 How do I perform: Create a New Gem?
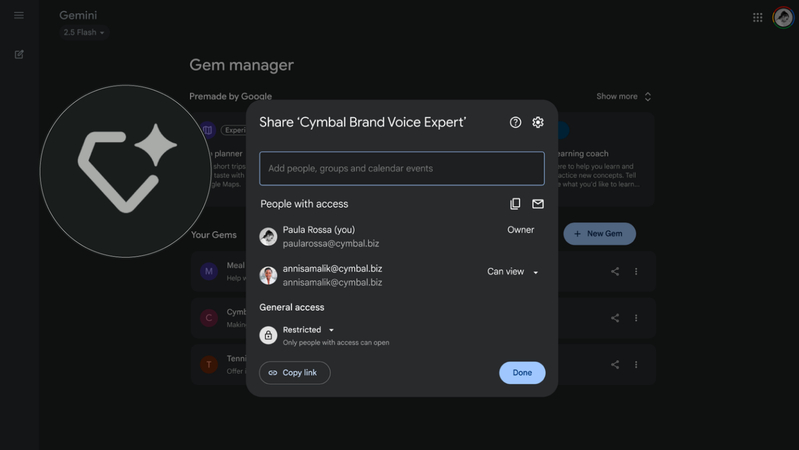click(599, 233)
